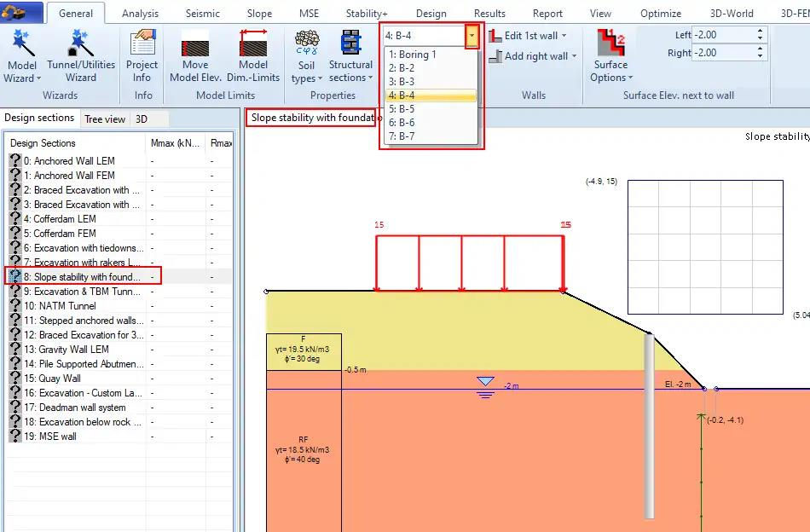The height and width of the screenshot is (532, 810).
Task: Choose 3: B-3 from boring list
Action: (431, 82)
